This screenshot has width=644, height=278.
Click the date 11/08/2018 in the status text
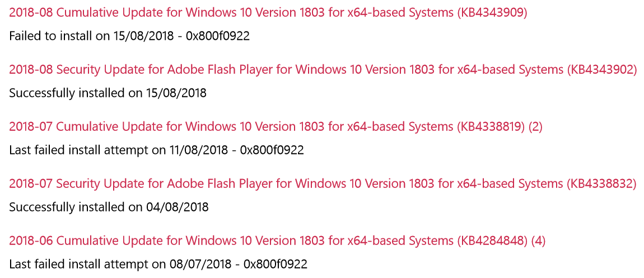point(198,150)
